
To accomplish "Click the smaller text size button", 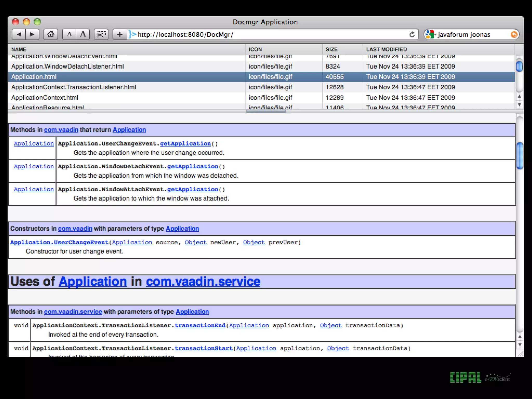I will (x=69, y=34).
